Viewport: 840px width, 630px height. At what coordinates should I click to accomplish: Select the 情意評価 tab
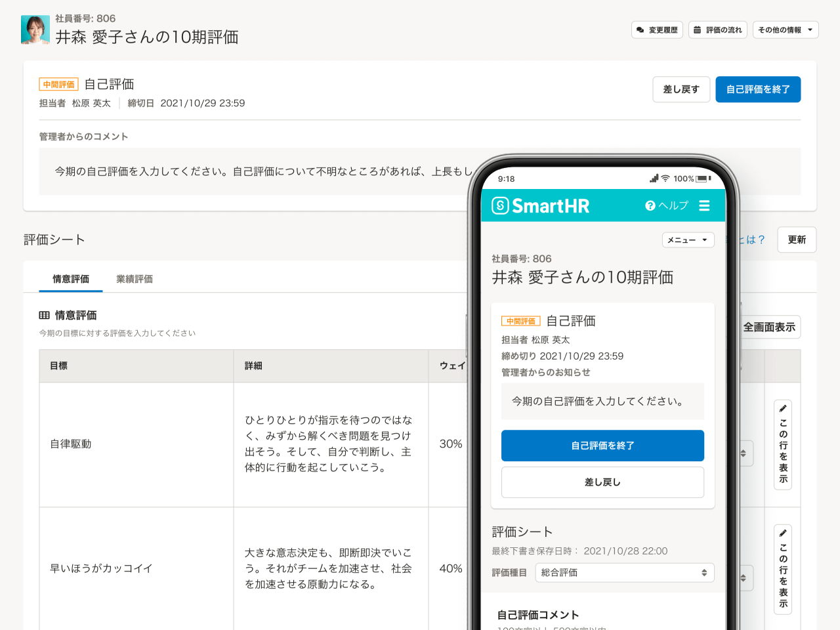[x=70, y=279]
